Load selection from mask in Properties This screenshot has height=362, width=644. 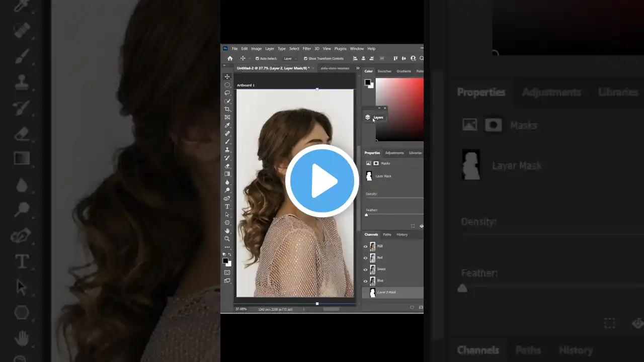coord(413,226)
